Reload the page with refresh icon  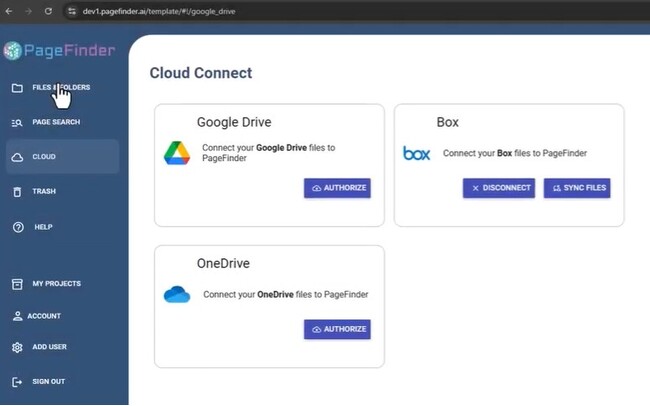coord(49,11)
